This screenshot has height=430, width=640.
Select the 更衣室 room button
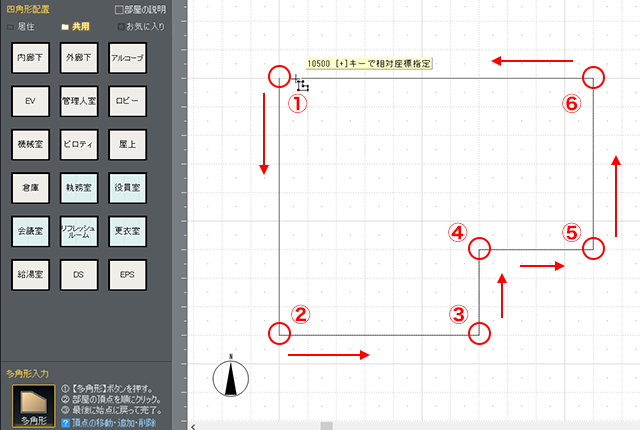(x=127, y=229)
